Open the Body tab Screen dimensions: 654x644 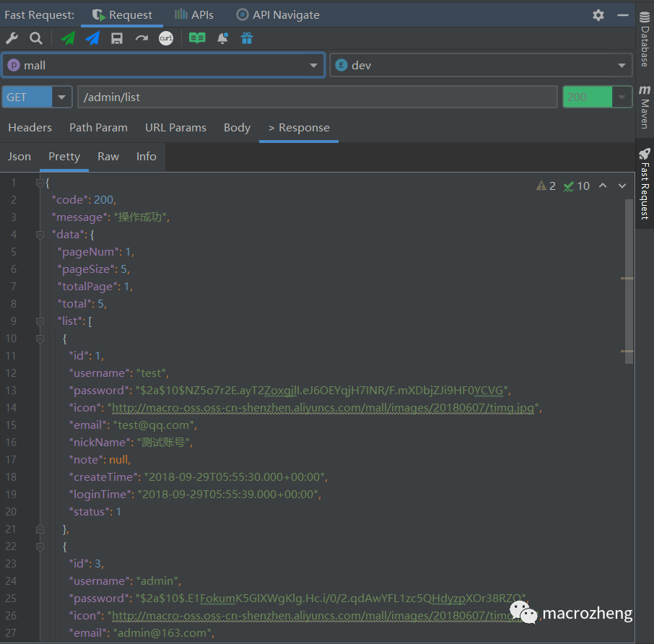coord(237,128)
